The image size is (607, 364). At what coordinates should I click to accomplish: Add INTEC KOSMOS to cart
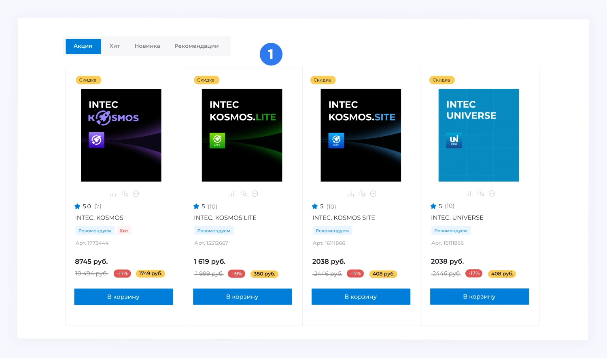[123, 296]
